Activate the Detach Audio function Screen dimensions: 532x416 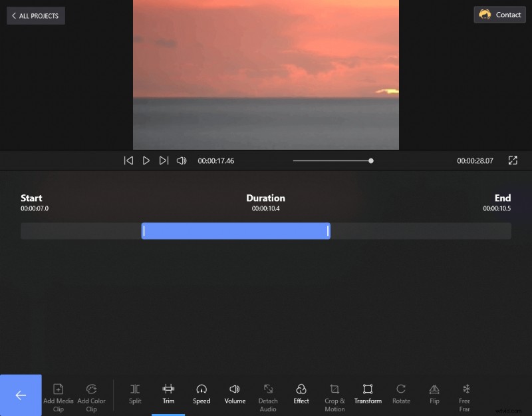tap(268, 394)
